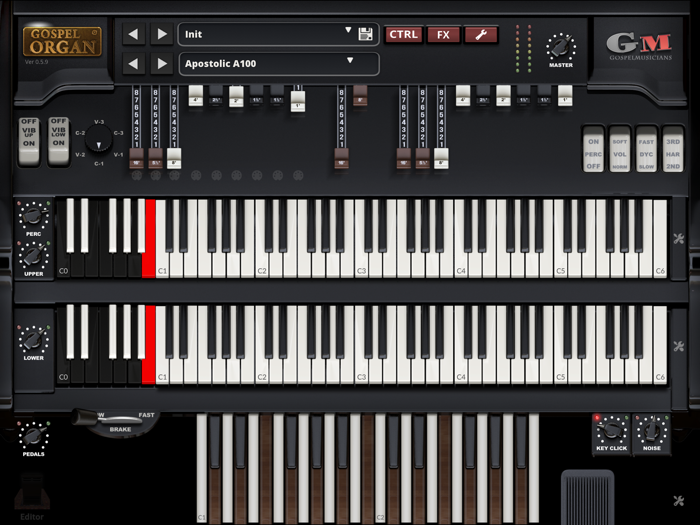Adjust the LOWER manual volume knob
Image resolution: width=700 pixels, height=525 pixels.
pyautogui.click(x=33, y=340)
